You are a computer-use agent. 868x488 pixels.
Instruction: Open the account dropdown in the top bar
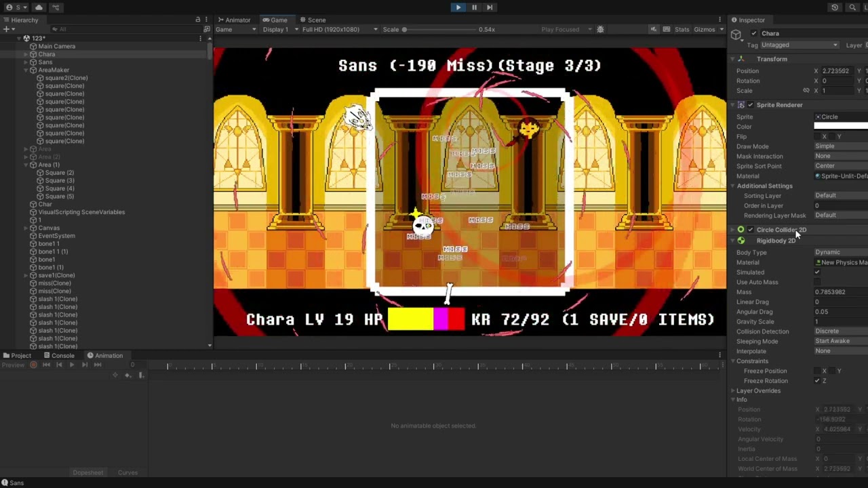point(17,7)
